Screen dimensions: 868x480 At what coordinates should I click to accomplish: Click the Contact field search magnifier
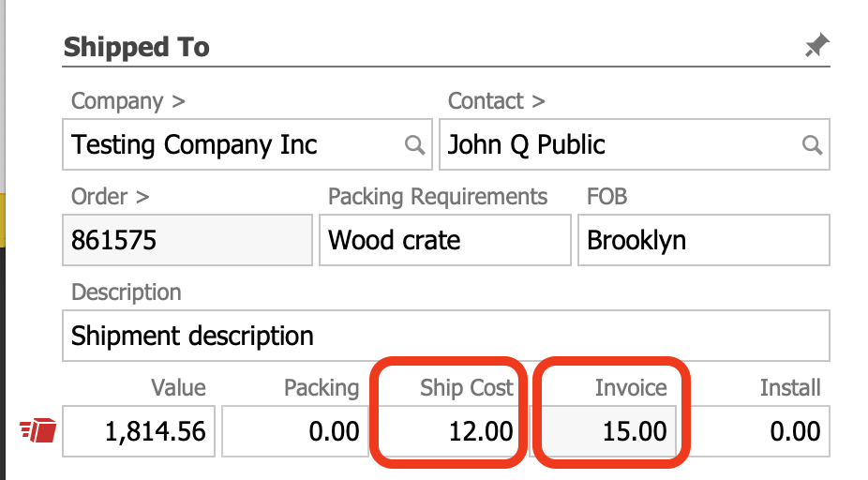pos(812,145)
